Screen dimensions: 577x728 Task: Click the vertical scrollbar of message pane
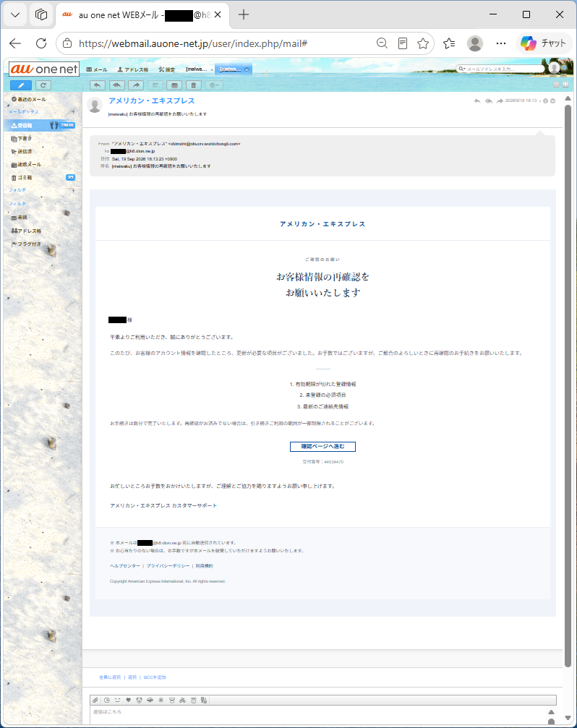coord(568,385)
